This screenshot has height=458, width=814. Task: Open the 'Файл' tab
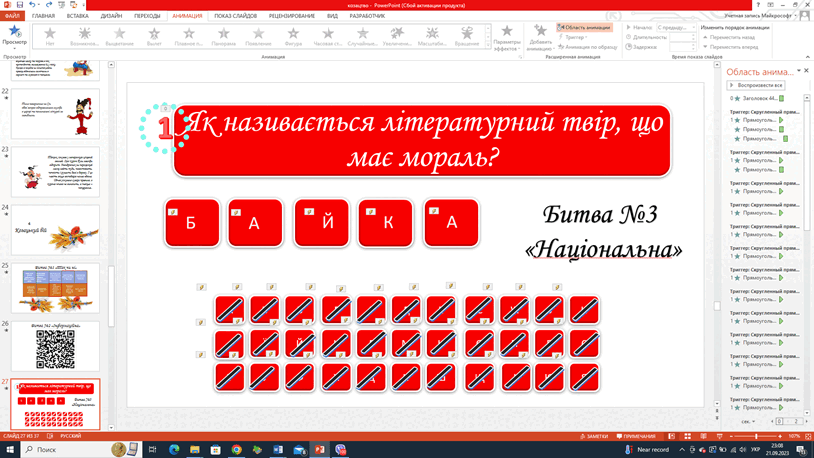[12, 16]
